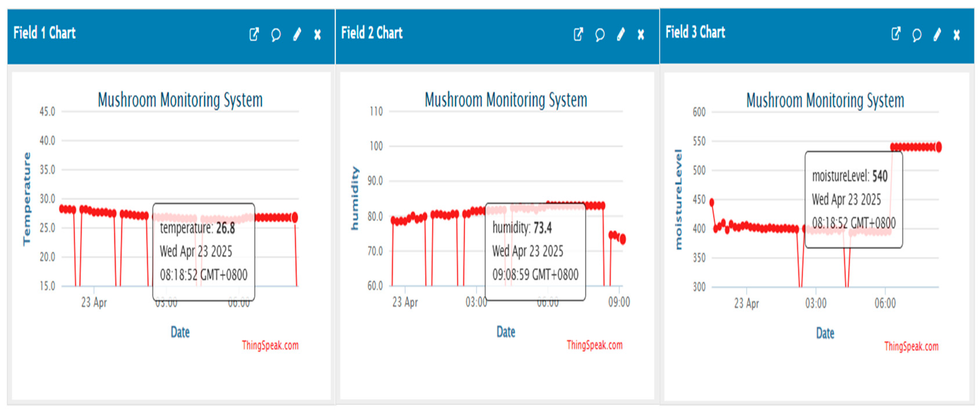
Task: Click comment icon on Field 1 Chart
Action: (x=276, y=34)
